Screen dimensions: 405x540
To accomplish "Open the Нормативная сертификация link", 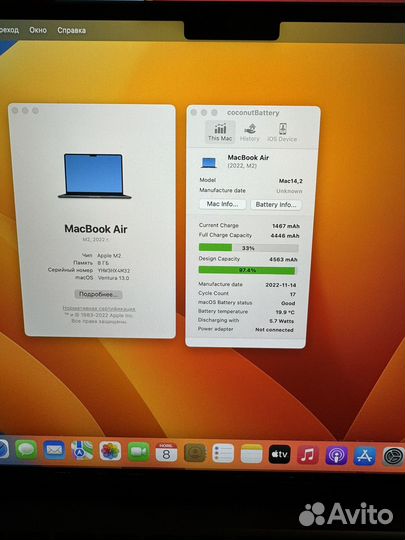I will coord(99,309).
